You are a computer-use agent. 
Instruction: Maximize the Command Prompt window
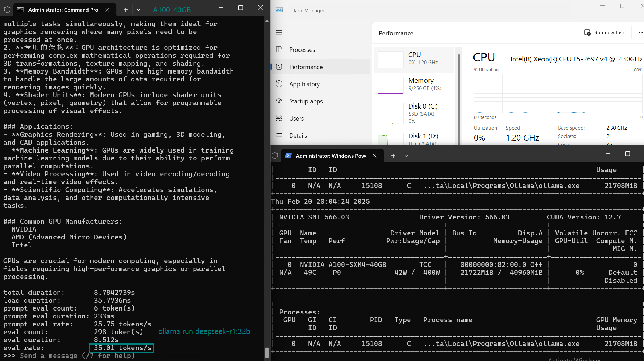pyautogui.click(x=241, y=8)
